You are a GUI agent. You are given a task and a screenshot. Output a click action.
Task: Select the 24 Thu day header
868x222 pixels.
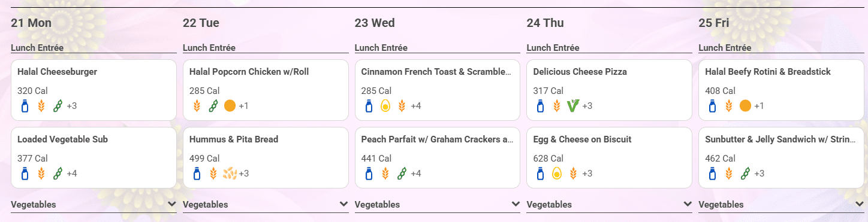[x=545, y=23]
